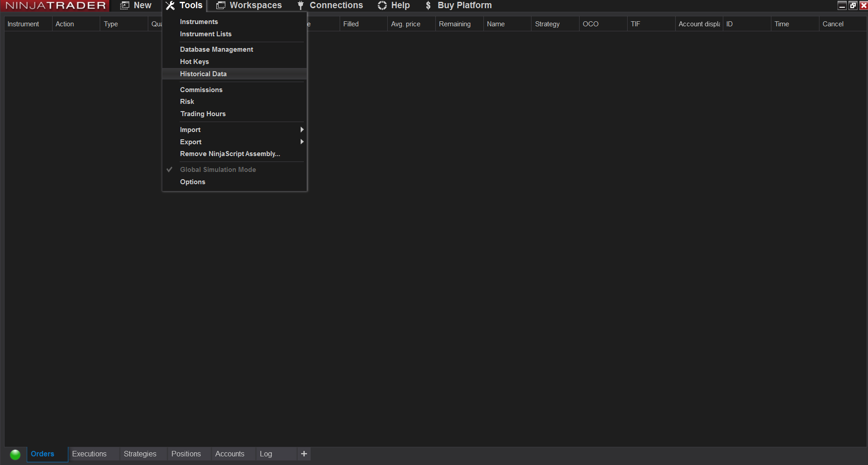Sort by Type column header
This screenshot has height=465, width=868.
pos(124,24)
